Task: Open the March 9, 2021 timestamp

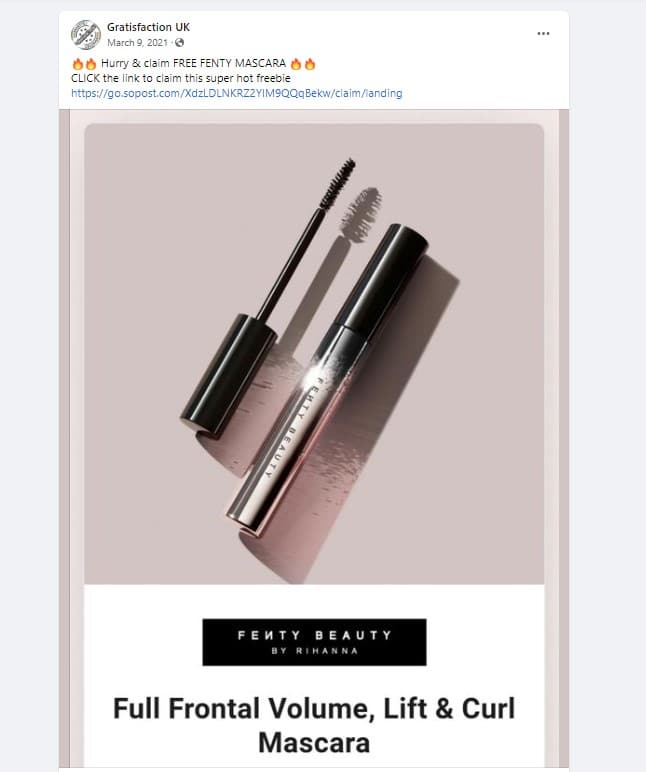Action: tap(137, 43)
